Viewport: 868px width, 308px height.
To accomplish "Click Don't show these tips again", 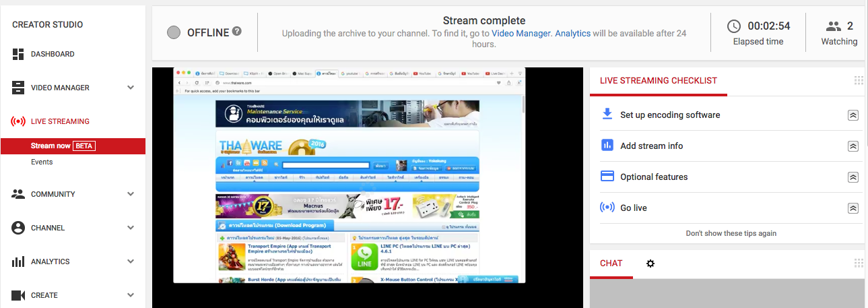I will [731, 233].
